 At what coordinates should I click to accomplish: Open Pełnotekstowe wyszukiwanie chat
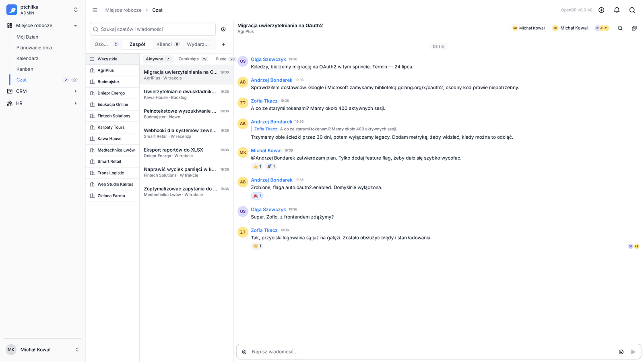pos(186,114)
